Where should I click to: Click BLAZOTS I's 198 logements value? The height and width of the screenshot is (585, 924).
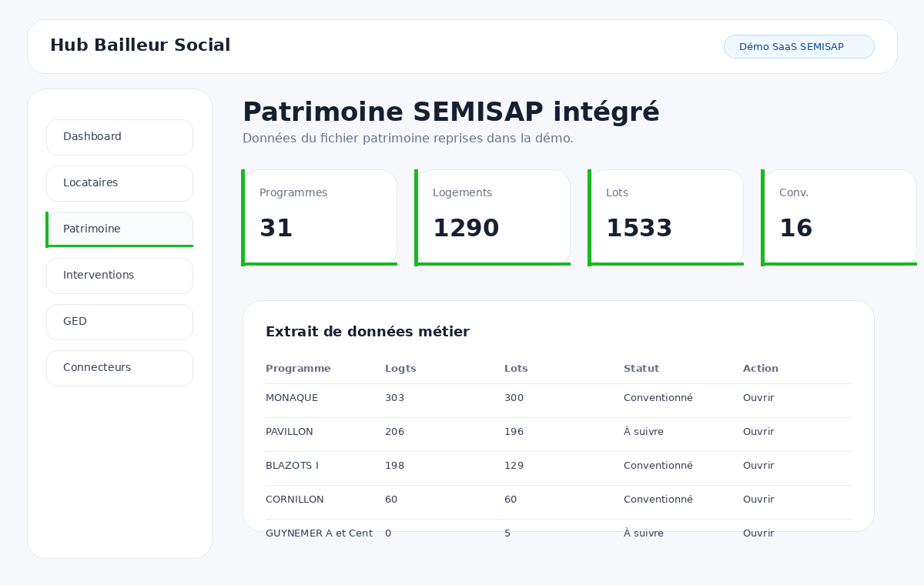point(394,466)
